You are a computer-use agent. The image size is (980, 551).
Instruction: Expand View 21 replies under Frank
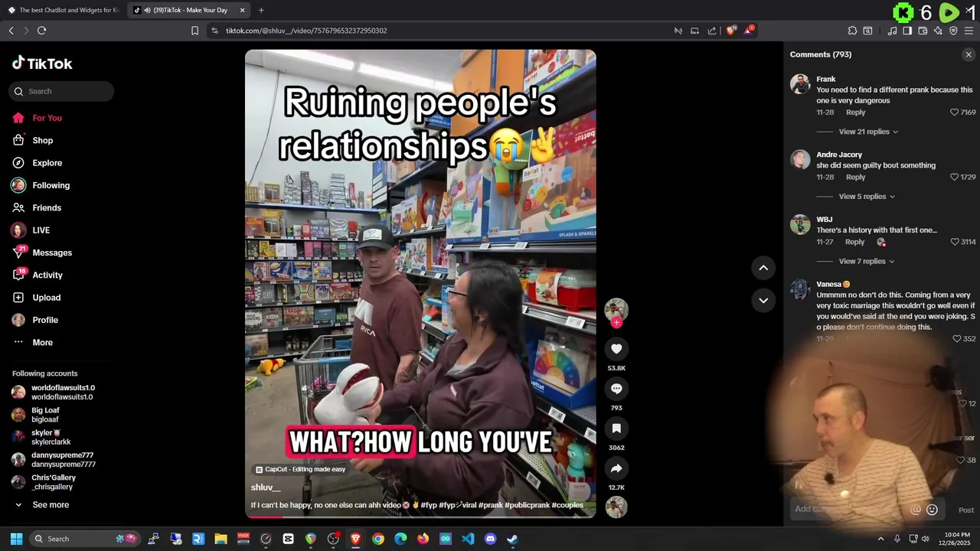(x=868, y=132)
